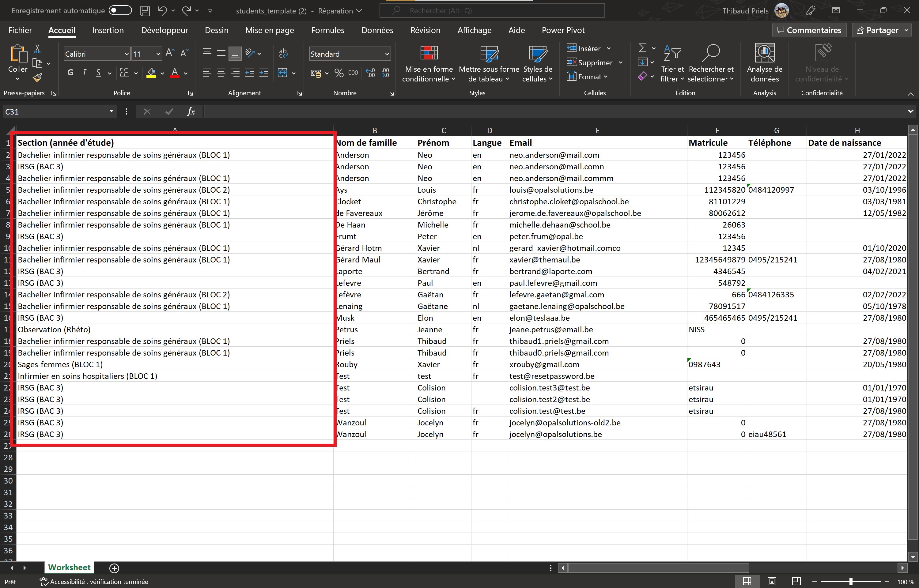Click the Rechercher search box
Image resolution: width=919 pixels, height=588 pixels.
492,11
